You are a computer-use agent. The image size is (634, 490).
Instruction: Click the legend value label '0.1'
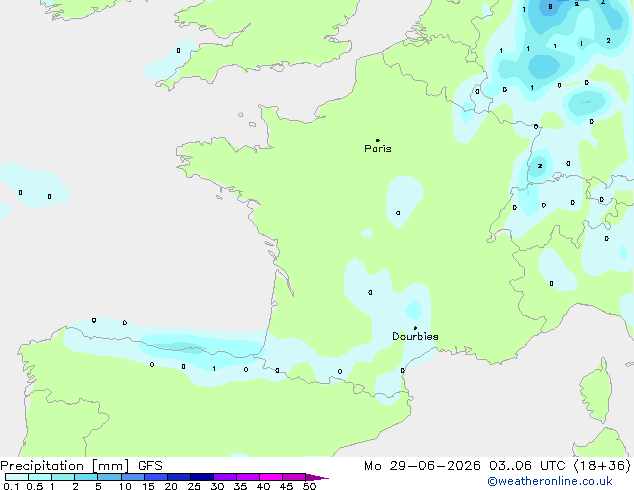coord(11,486)
